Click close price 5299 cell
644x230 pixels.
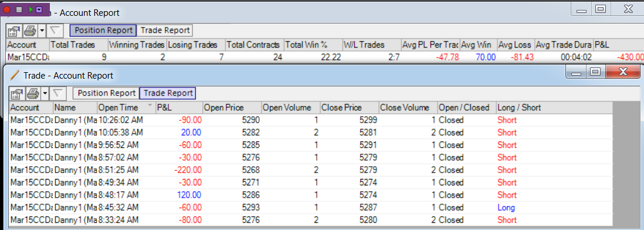coord(349,120)
